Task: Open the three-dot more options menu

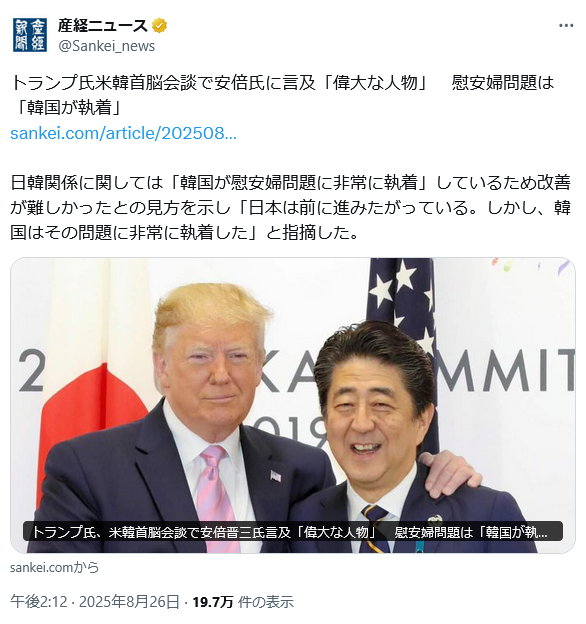Action: [566, 25]
